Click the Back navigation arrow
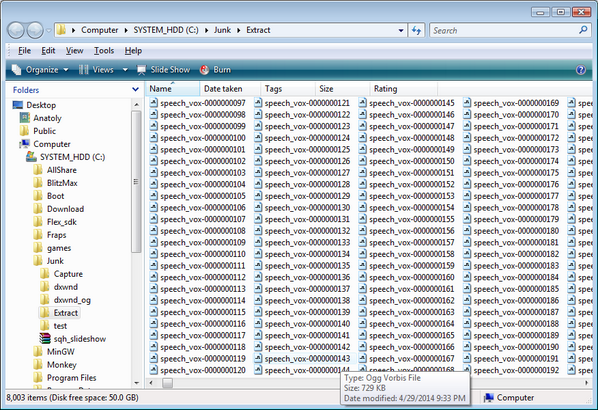 [x=16, y=30]
